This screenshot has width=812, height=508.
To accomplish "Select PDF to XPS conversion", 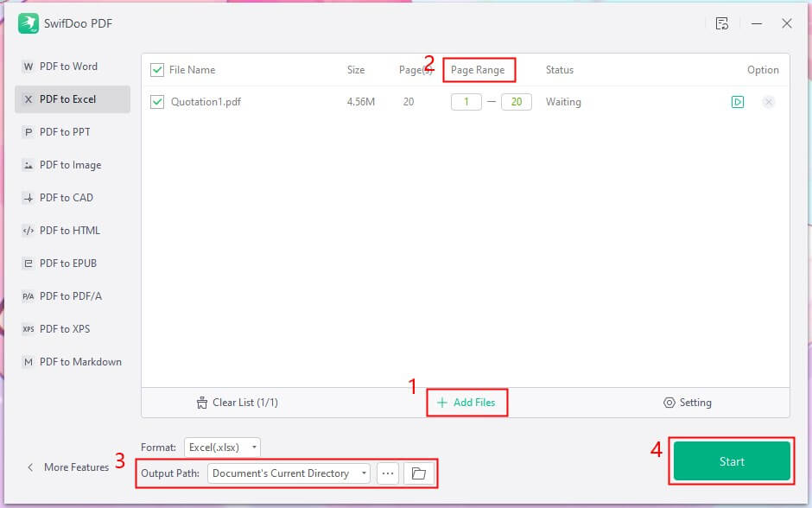I will (x=73, y=329).
